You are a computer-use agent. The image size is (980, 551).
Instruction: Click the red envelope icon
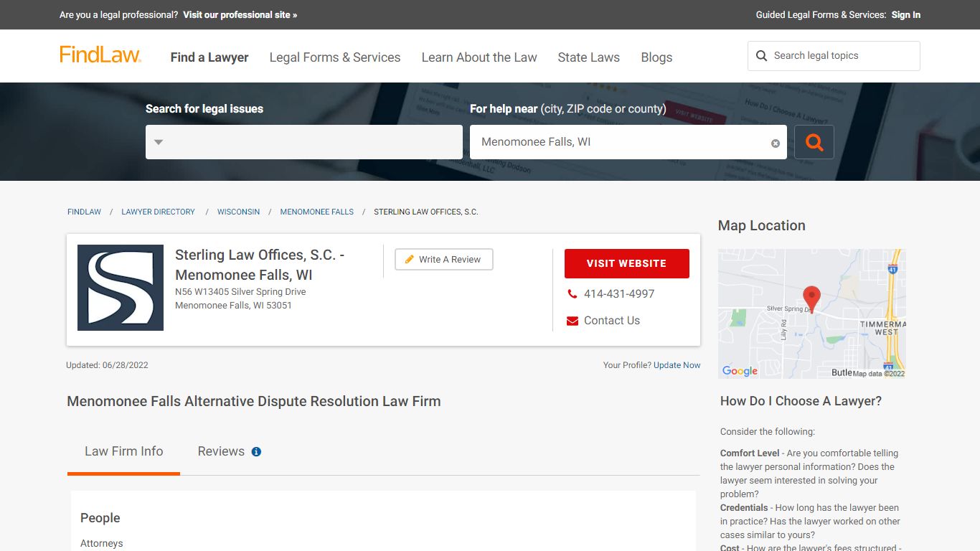pyautogui.click(x=573, y=321)
